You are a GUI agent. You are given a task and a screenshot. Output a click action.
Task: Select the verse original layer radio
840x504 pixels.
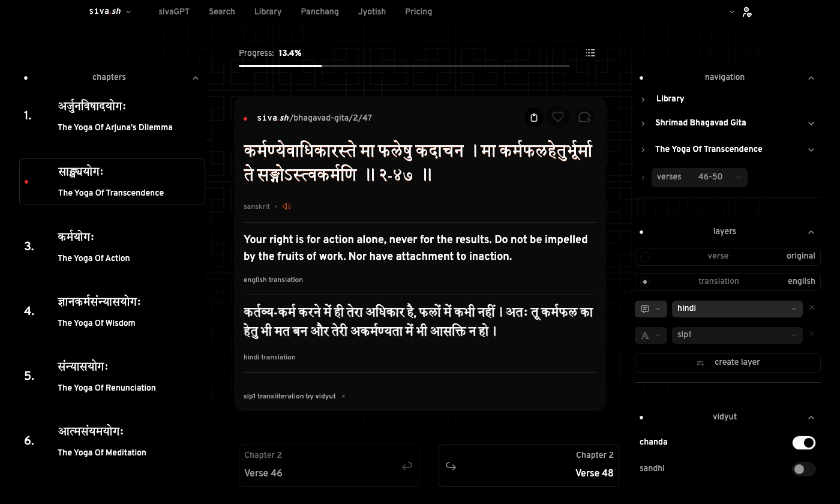click(645, 256)
